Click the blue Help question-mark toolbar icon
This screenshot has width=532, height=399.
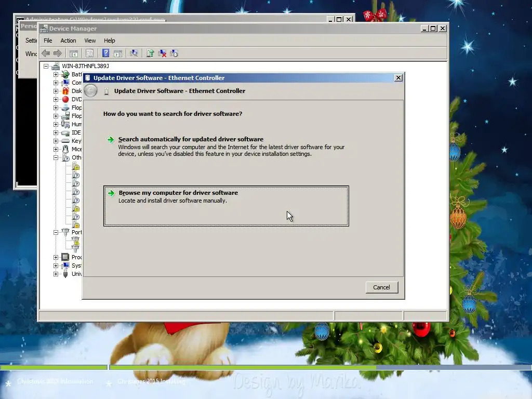[106, 53]
